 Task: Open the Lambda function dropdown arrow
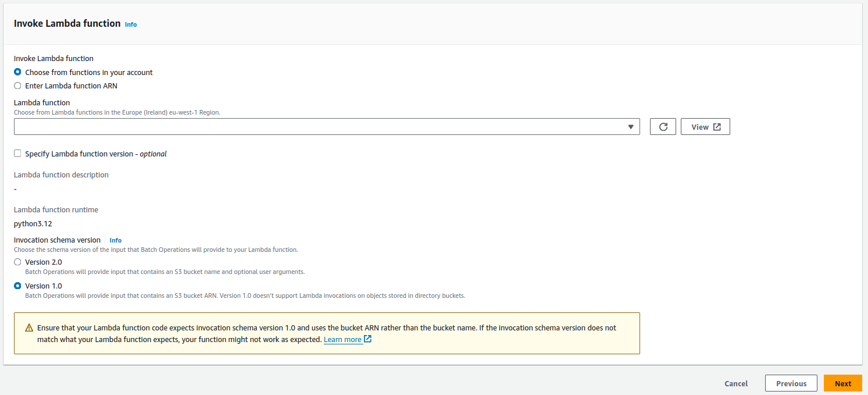631,127
